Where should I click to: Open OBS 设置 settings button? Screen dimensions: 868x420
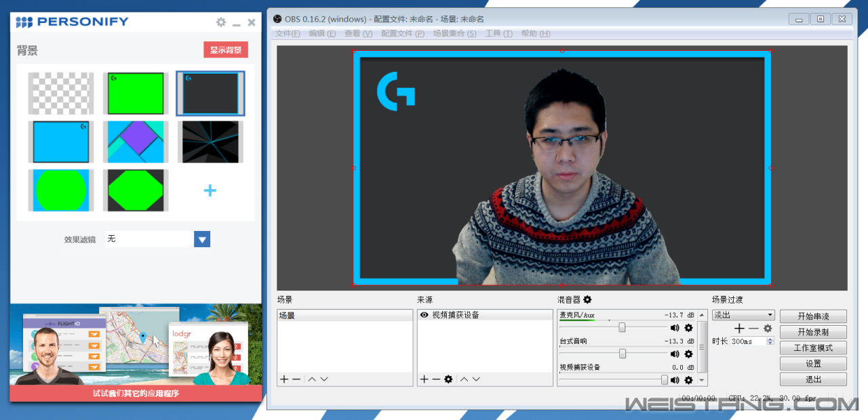pyautogui.click(x=813, y=364)
